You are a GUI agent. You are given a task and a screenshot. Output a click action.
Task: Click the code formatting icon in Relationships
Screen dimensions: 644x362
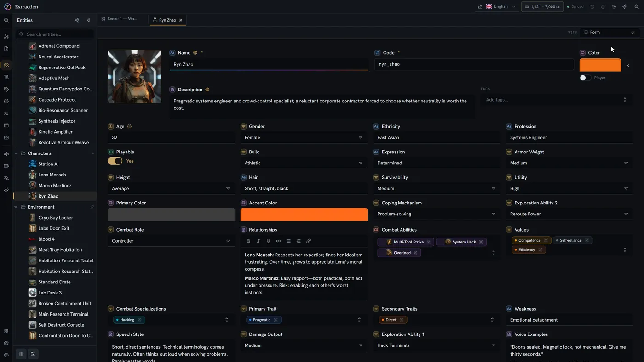click(278, 241)
